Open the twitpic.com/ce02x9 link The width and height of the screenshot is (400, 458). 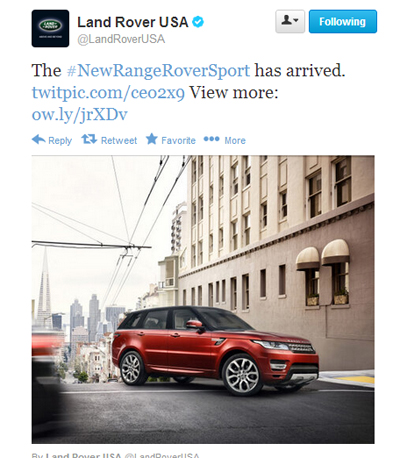point(108,93)
